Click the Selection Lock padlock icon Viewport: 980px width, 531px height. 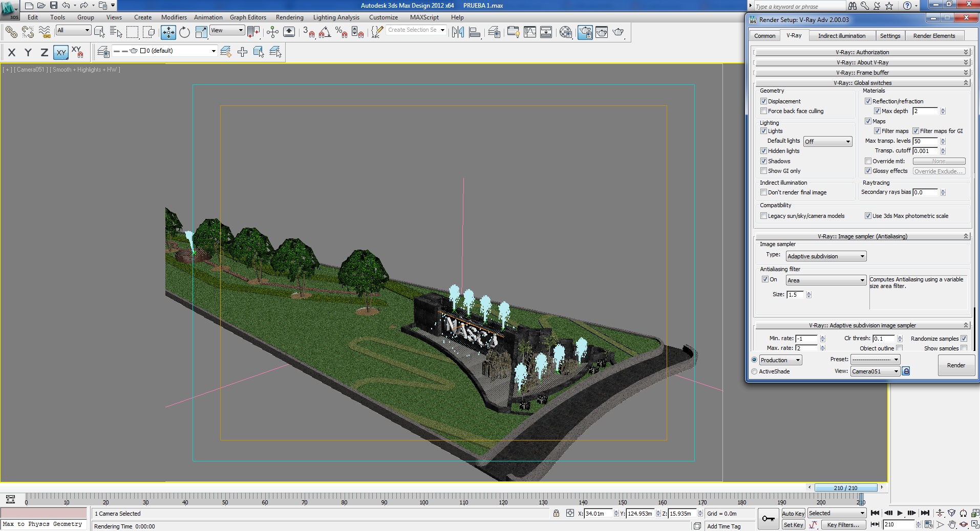pyautogui.click(x=556, y=513)
